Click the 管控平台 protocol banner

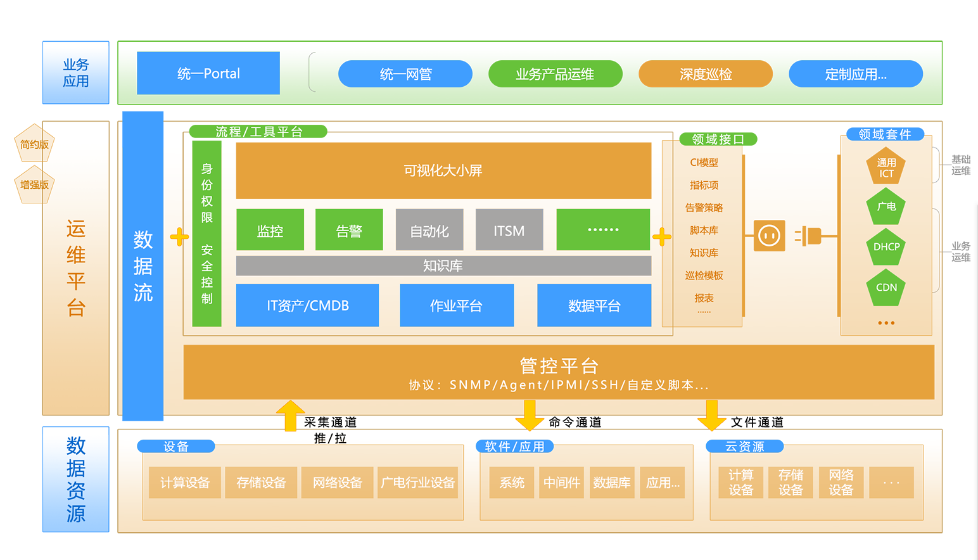pos(558,372)
